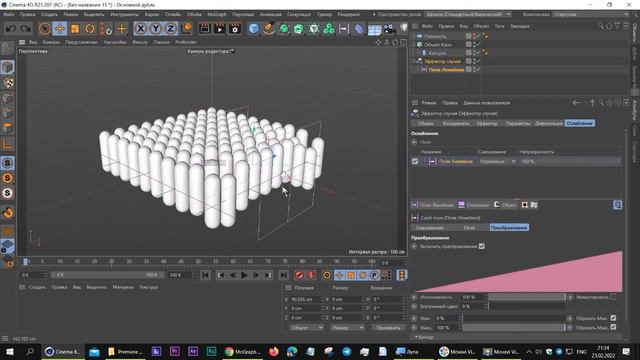Click the MoGraph Cloner toolbar icon
Viewport: 640px width, 360px height.
[329, 29]
